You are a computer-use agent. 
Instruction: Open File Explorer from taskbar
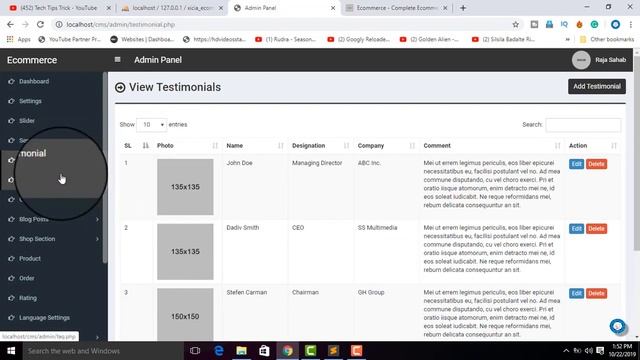pos(241,351)
